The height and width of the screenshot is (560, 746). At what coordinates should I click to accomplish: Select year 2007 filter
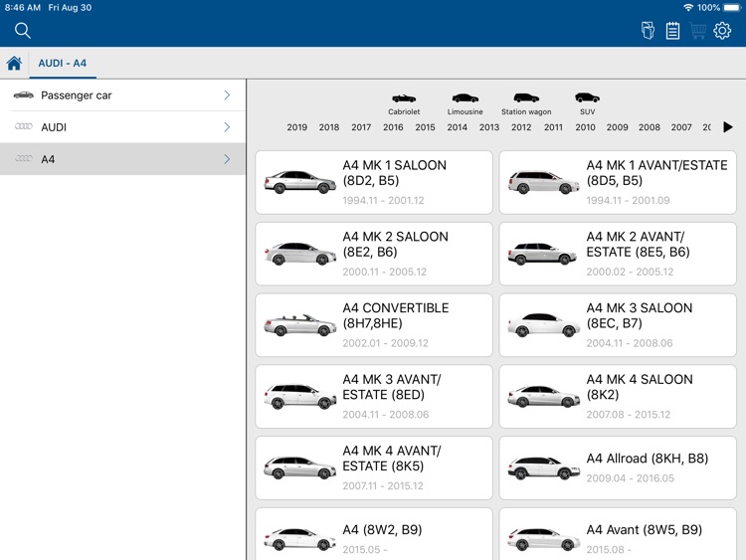coord(681,127)
